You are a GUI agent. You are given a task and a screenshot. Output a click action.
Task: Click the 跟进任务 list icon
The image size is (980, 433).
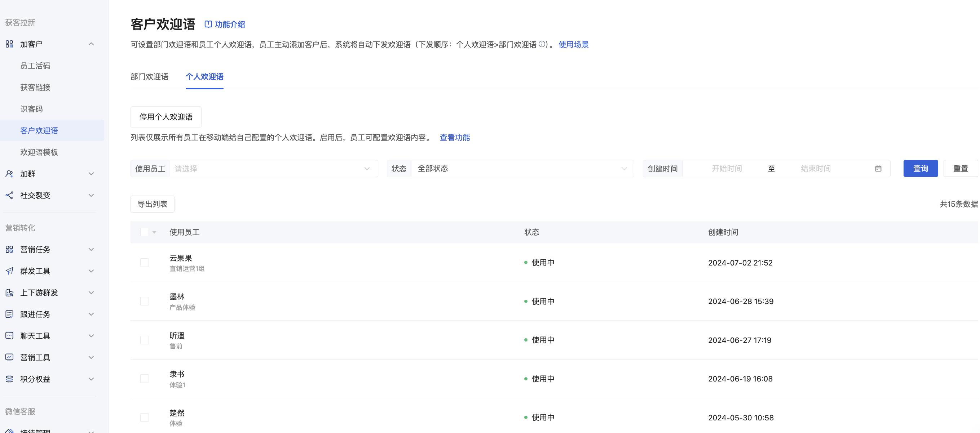point(9,314)
